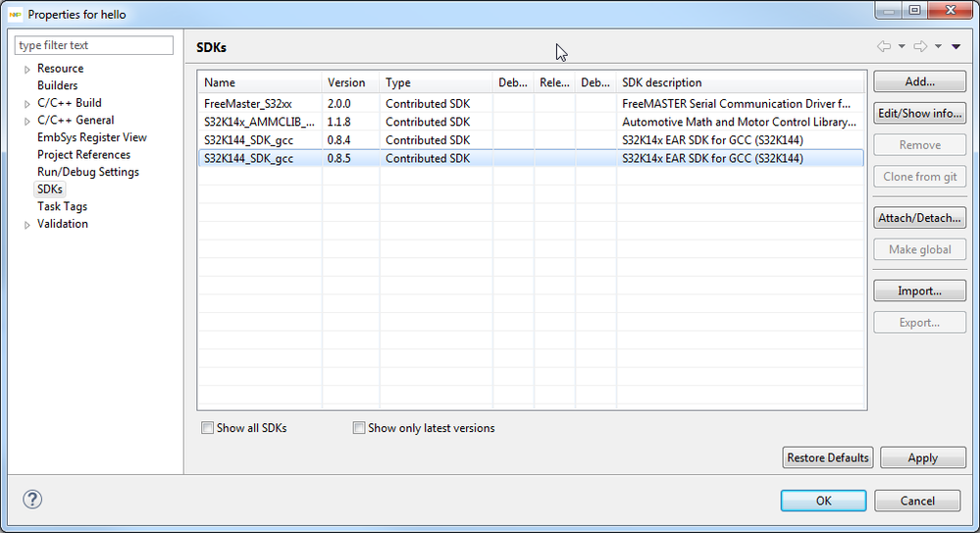Click the back navigation arrow icon

[x=884, y=46]
